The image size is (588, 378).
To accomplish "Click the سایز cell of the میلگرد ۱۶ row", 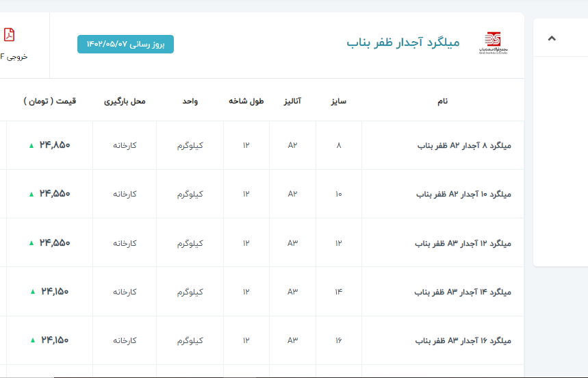I will [x=339, y=340].
